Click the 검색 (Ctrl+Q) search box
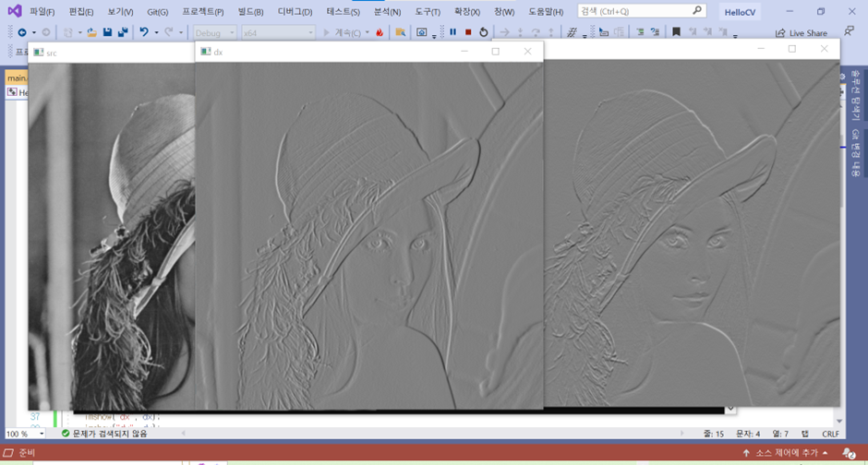Image resolution: width=868 pixels, height=465 pixels. (x=642, y=10)
